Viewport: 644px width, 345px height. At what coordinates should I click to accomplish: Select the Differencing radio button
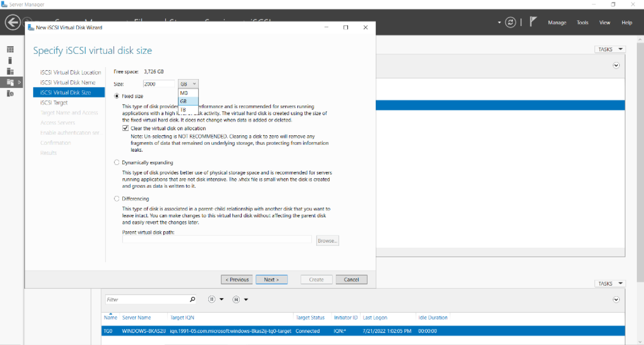pos(117,199)
